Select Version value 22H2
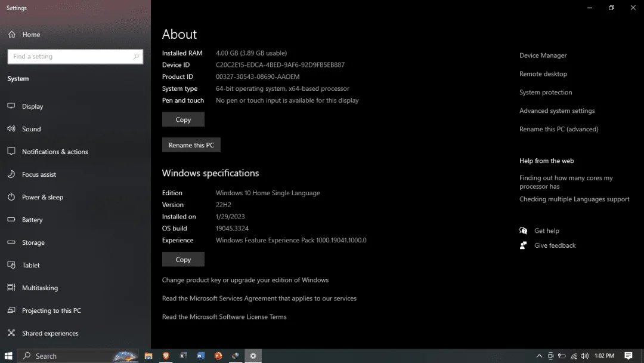The width and height of the screenshot is (644, 363). tap(224, 205)
